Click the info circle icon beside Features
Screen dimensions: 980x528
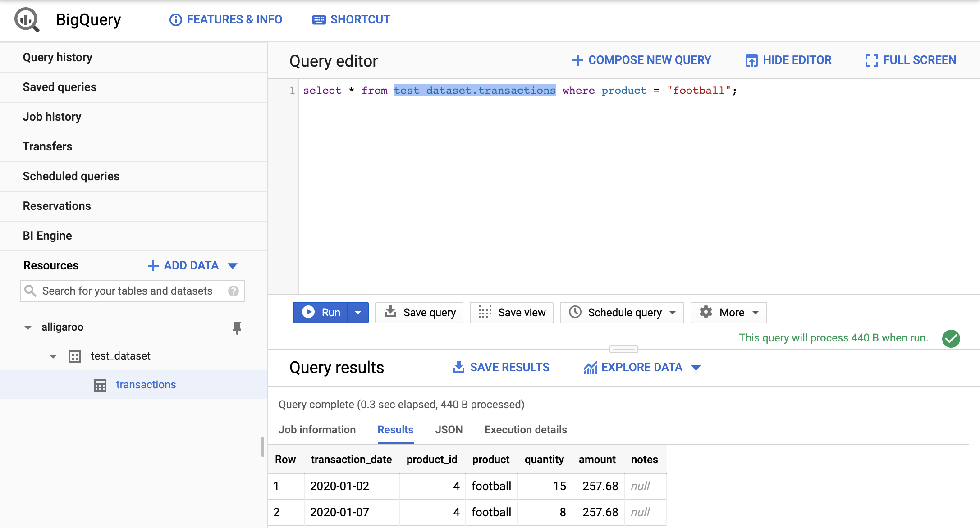click(175, 20)
